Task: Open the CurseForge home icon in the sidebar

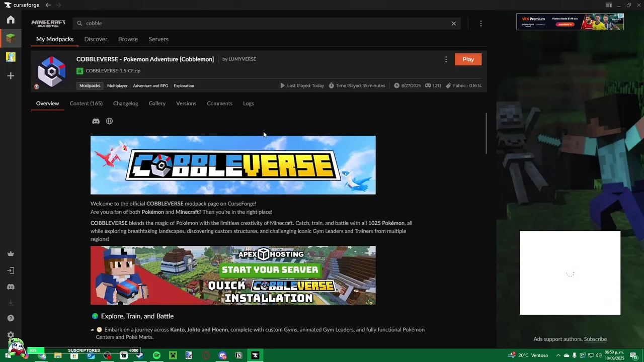Action: [11, 20]
